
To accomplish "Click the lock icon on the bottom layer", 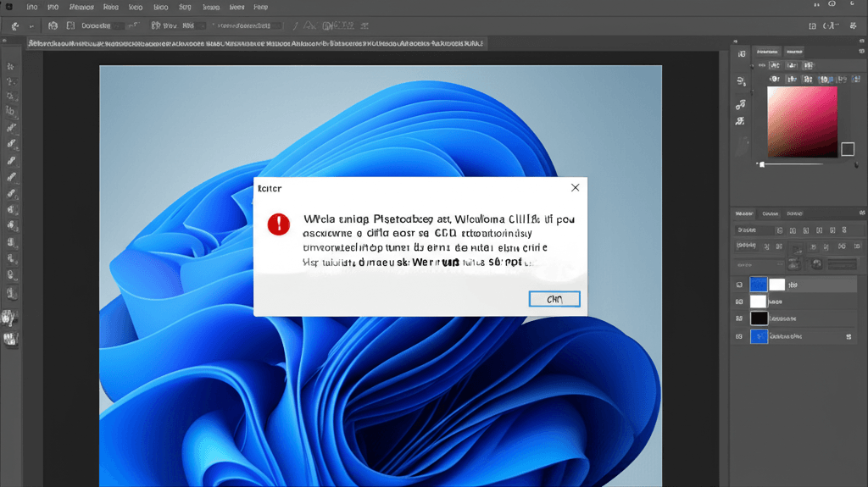I will coord(849,336).
